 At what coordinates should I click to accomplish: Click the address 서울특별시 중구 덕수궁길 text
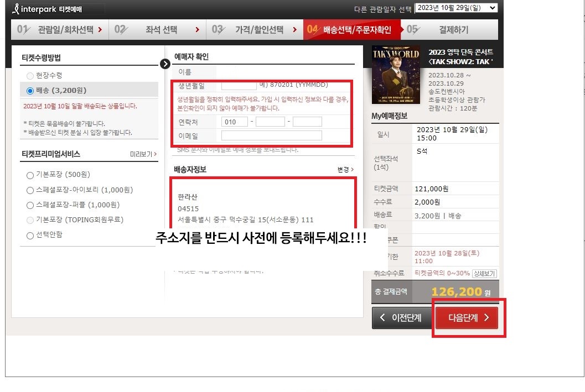click(246, 220)
